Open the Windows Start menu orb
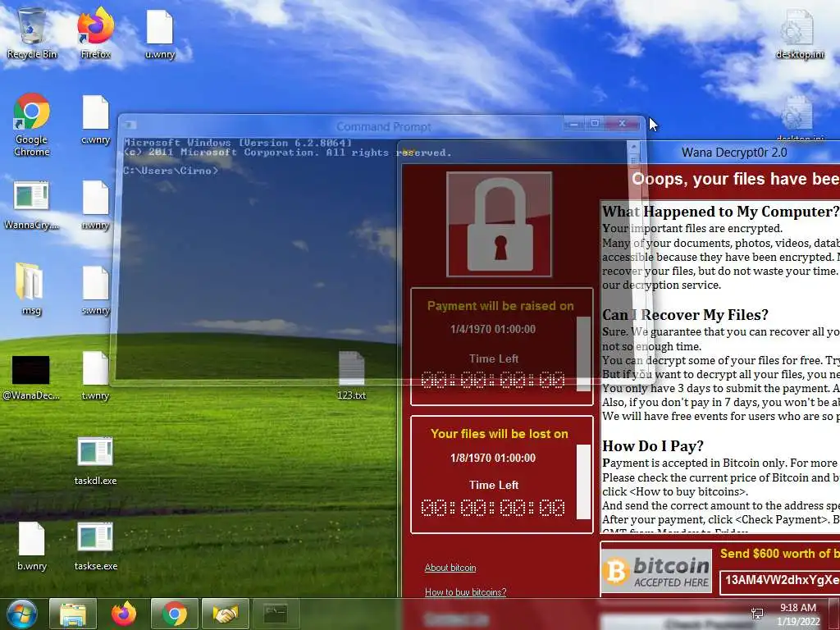Screen dimensions: 840x630 click(x=21, y=614)
